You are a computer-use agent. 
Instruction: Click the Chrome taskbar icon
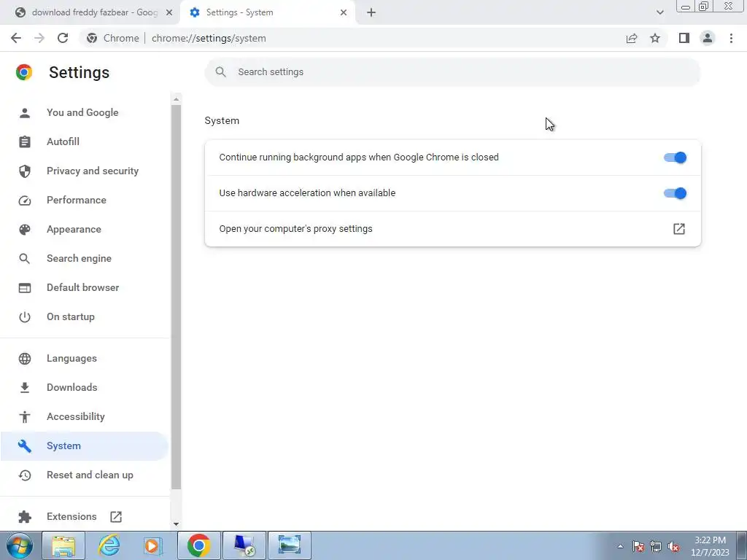(x=198, y=545)
